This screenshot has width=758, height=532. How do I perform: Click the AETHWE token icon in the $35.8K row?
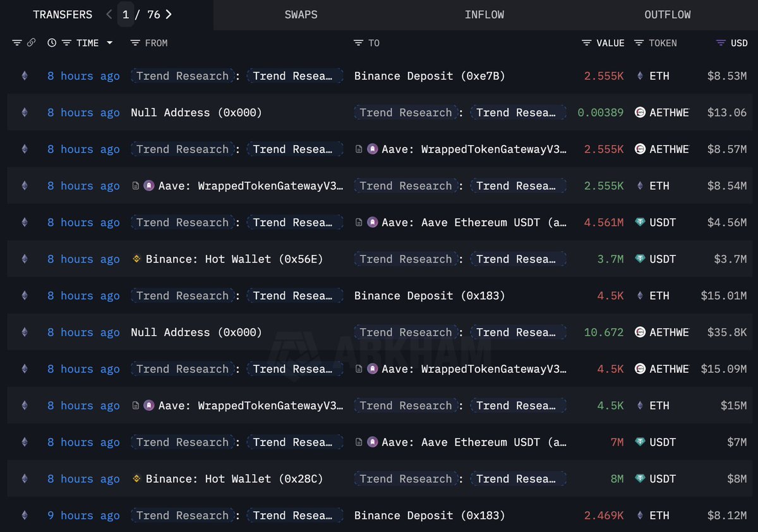640,332
